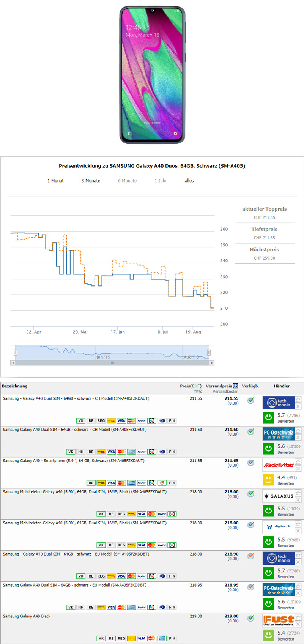Image resolution: width=304 pixels, height=644 pixels.
Task: Open the Fust merchant logo
Action: pos(278,620)
